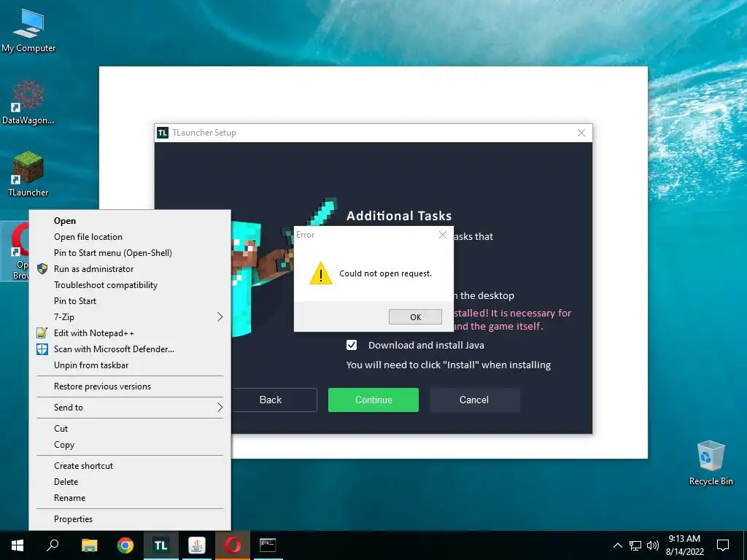Click the Additional Tasks heading
This screenshot has width=747, height=560.
click(399, 216)
